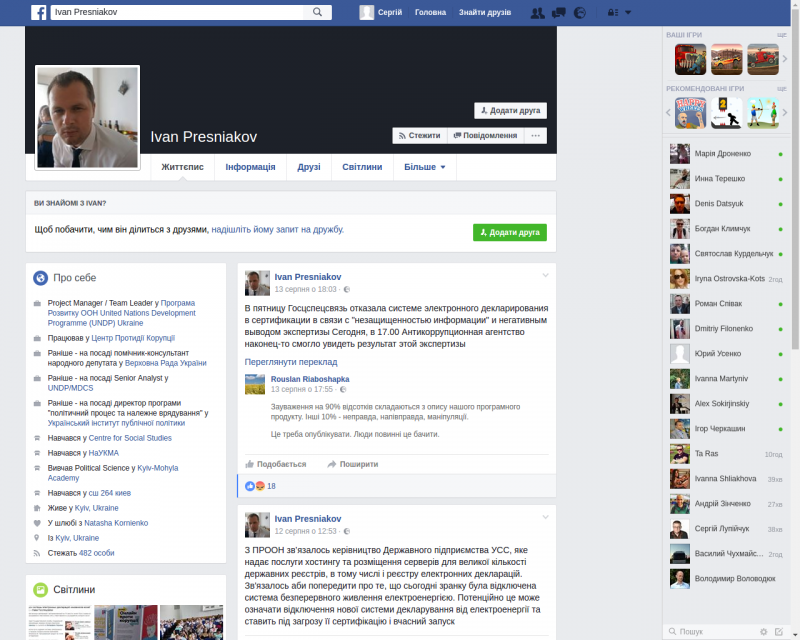Viewport: 800px width, 640px height.
Task: Switch to the Інформація tab
Action: point(250,167)
